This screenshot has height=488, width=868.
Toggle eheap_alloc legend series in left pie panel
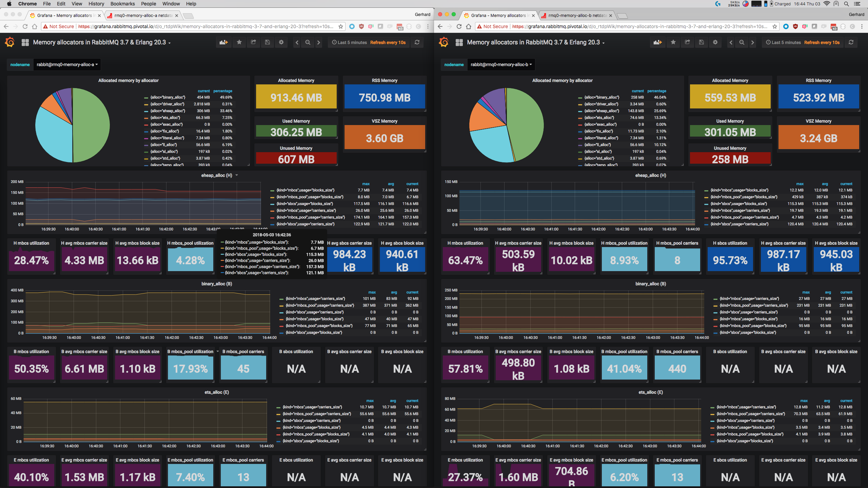[168, 111]
